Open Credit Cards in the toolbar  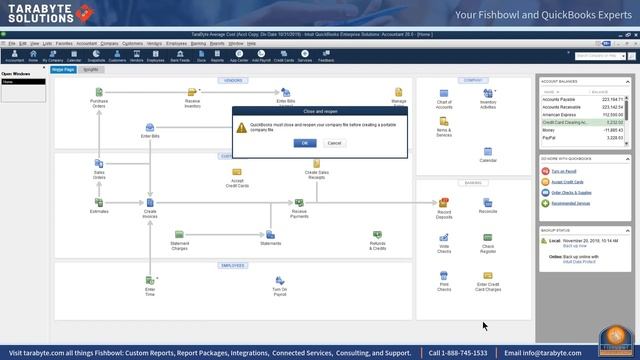(284, 56)
